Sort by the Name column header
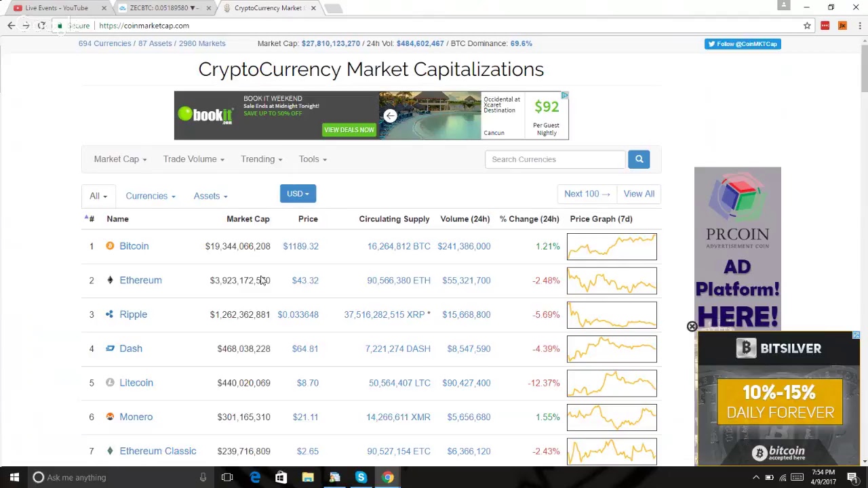This screenshot has width=868, height=488. pos(117,219)
